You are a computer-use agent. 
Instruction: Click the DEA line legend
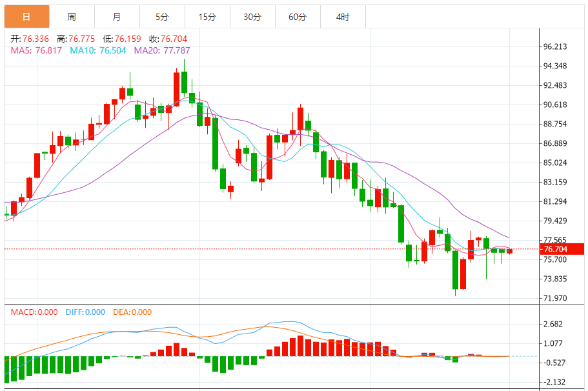pos(132,312)
